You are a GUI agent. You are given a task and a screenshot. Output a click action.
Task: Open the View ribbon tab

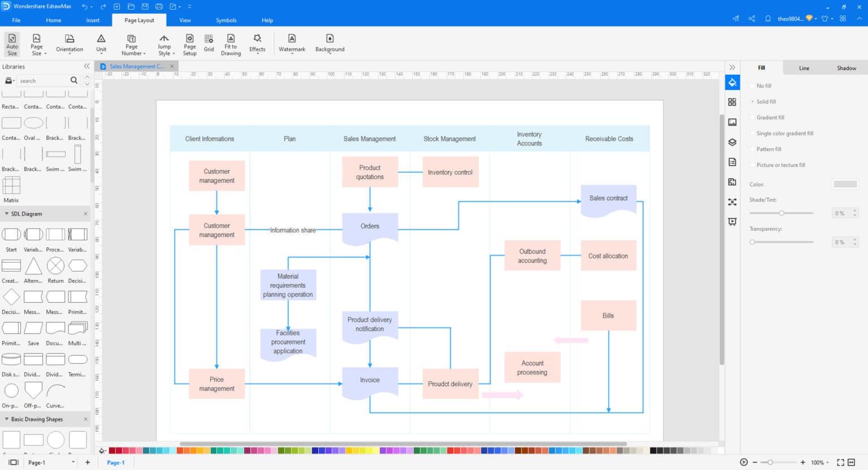(185, 20)
